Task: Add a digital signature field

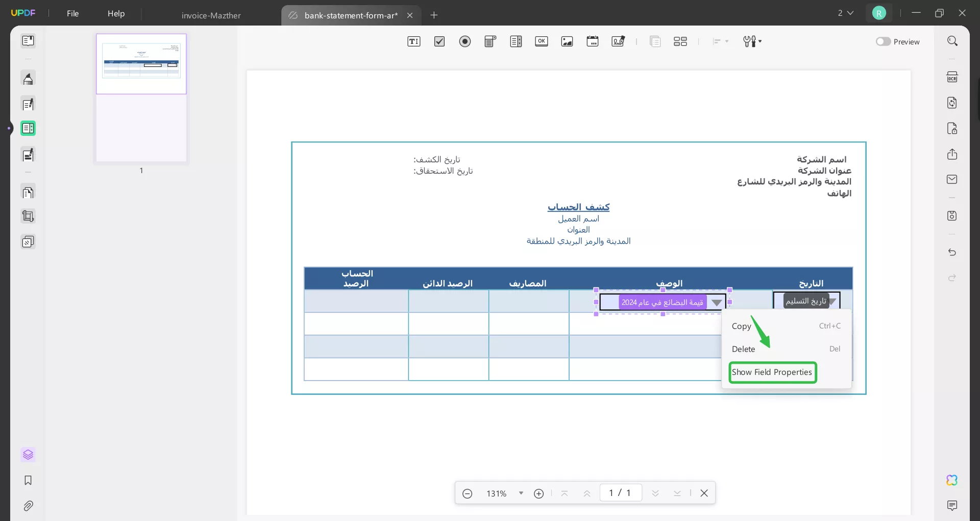Action: tap(618, 41)
